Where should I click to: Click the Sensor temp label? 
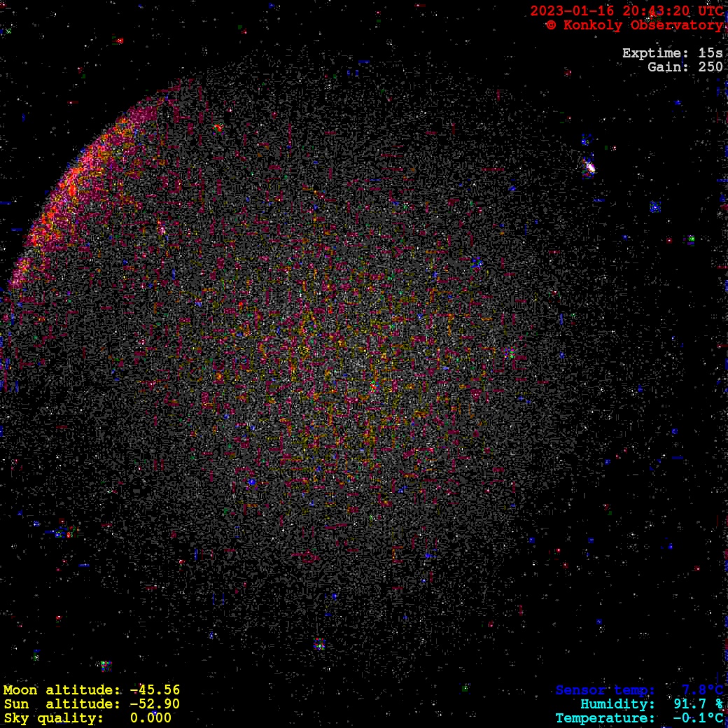[605, 690]
